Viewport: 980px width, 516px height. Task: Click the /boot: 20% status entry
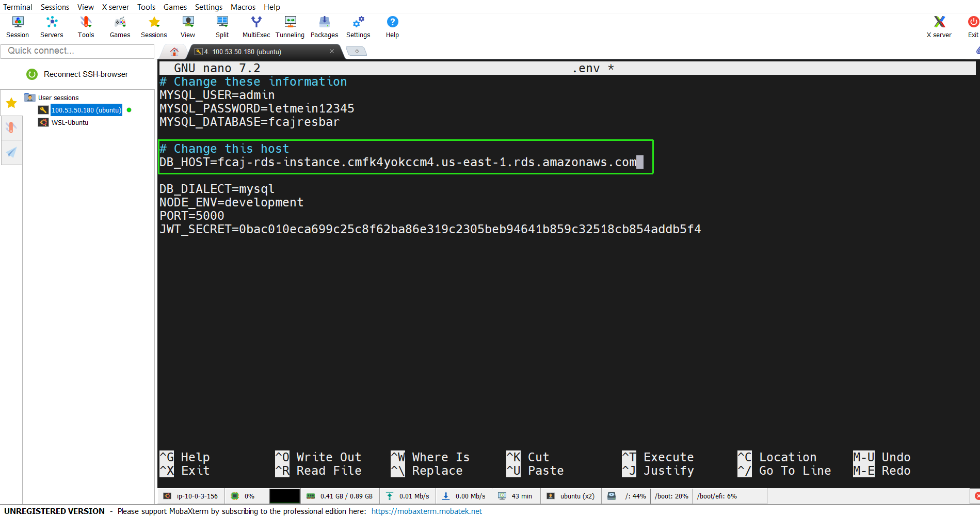(x=671, y=496)
